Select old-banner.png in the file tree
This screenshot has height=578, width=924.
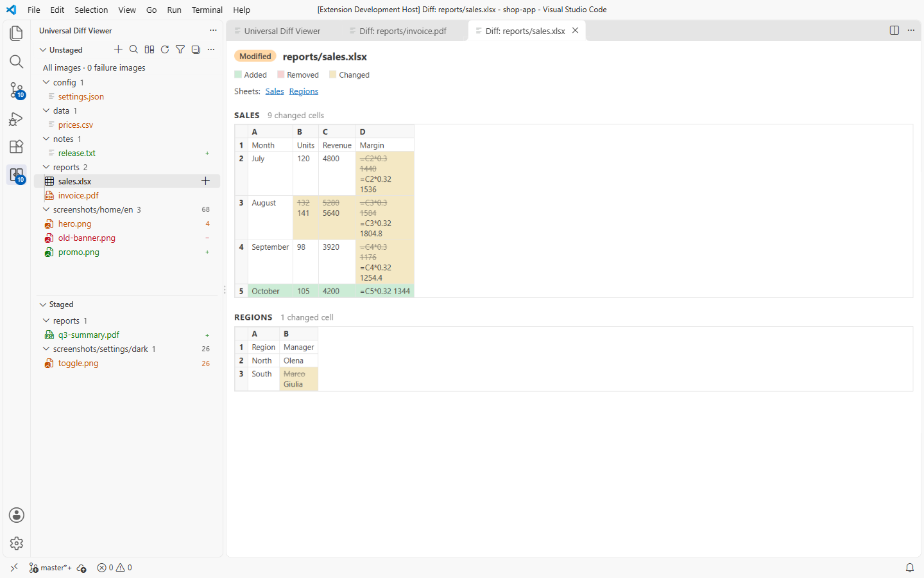[x=87, y=238]
